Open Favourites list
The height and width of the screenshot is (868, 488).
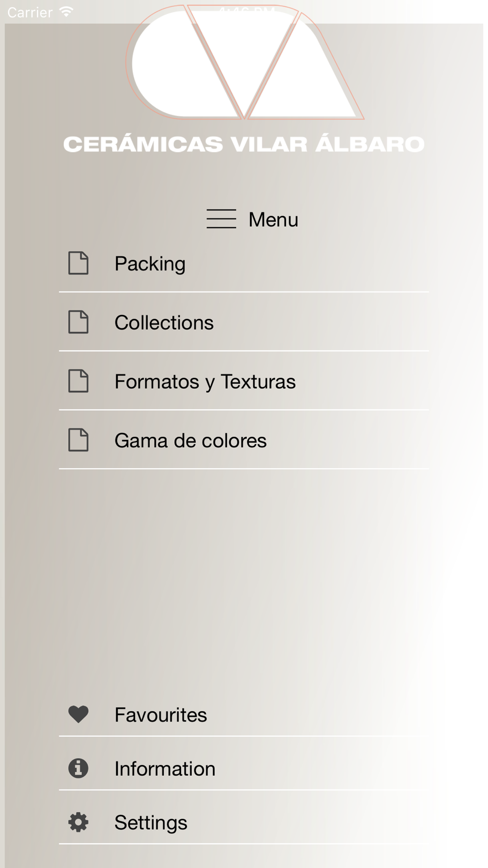[244, 715]
